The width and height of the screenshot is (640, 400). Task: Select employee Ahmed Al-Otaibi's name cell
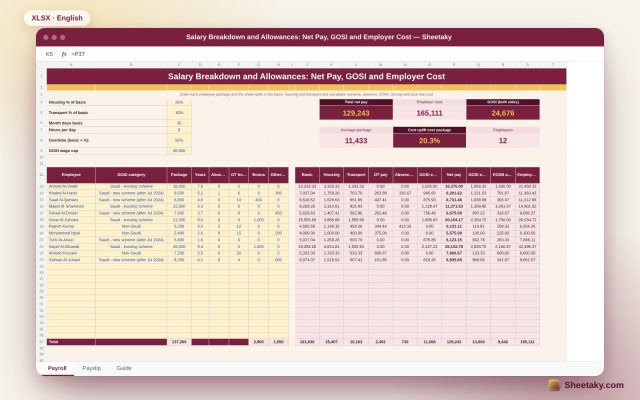[71, 187]
